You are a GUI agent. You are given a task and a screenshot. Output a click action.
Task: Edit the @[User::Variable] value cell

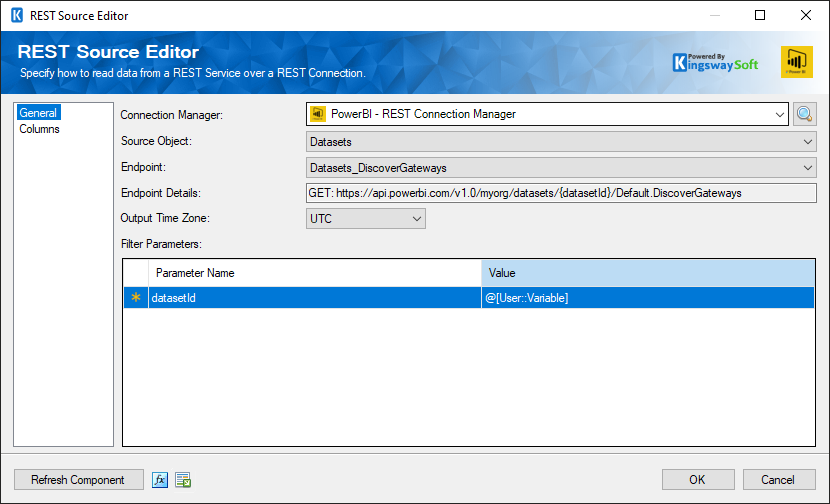648,298
